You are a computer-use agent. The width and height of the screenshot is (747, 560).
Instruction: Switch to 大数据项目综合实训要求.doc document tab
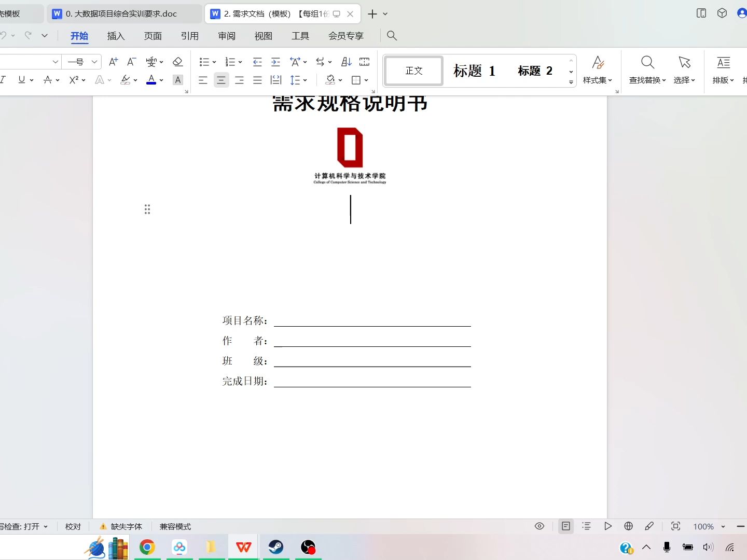tap(125, 14)
